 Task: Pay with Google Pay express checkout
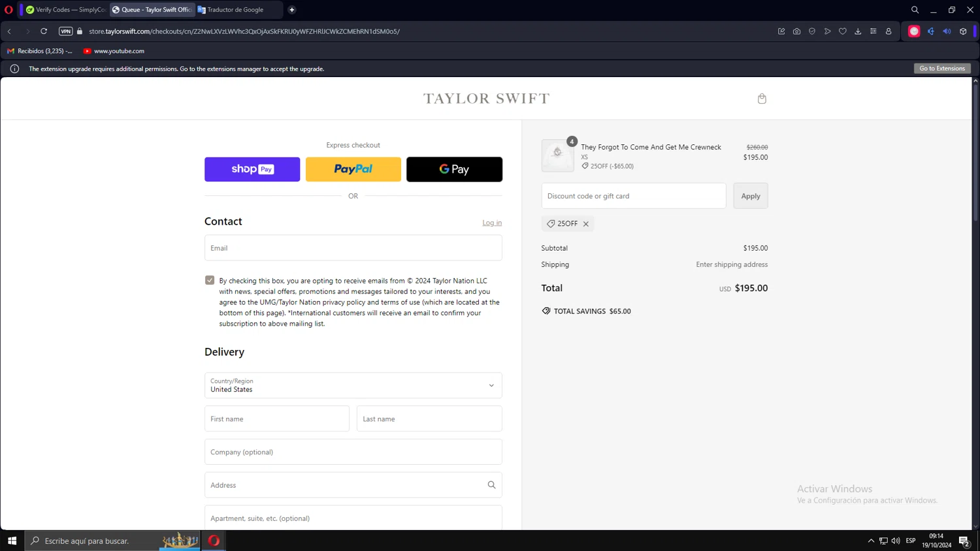coord(454,169)
